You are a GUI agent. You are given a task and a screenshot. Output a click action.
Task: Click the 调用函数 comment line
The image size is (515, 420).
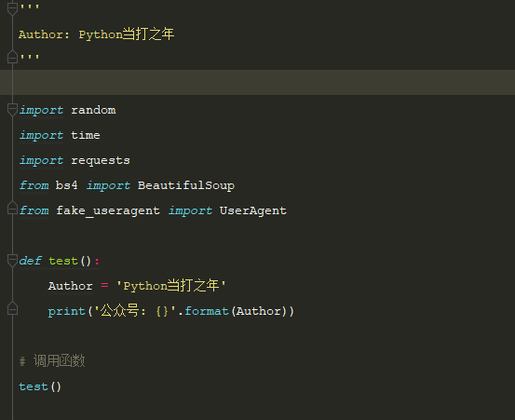pos(52,361)
